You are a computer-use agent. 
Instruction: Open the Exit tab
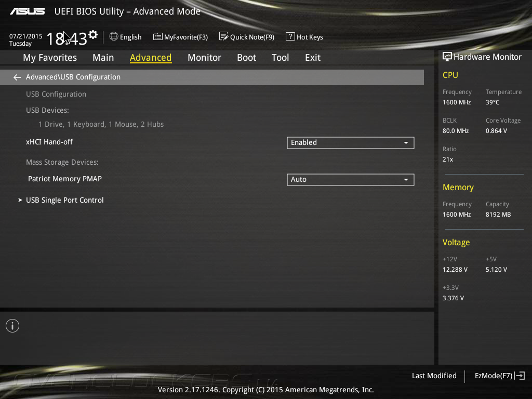click(312, 58)
